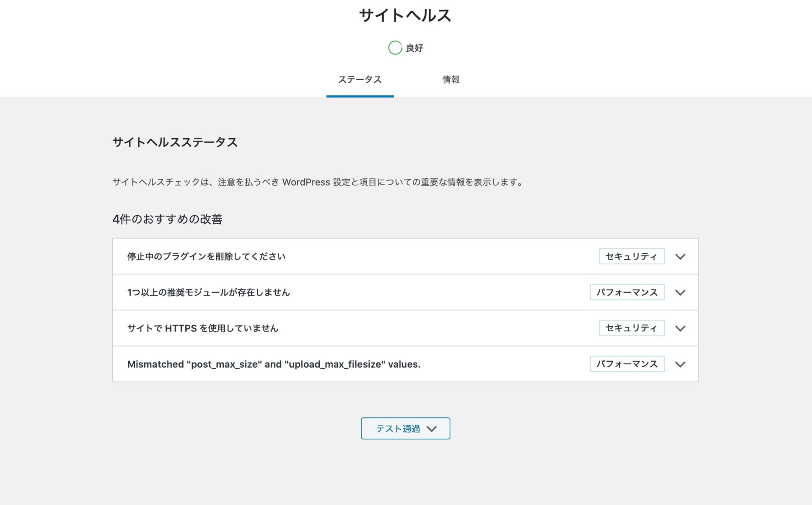Image resolution: width=812 pixels, height=505 pixels.
Task: Click the underline indicator below ステータス tab
Action: tap(360, 96)
